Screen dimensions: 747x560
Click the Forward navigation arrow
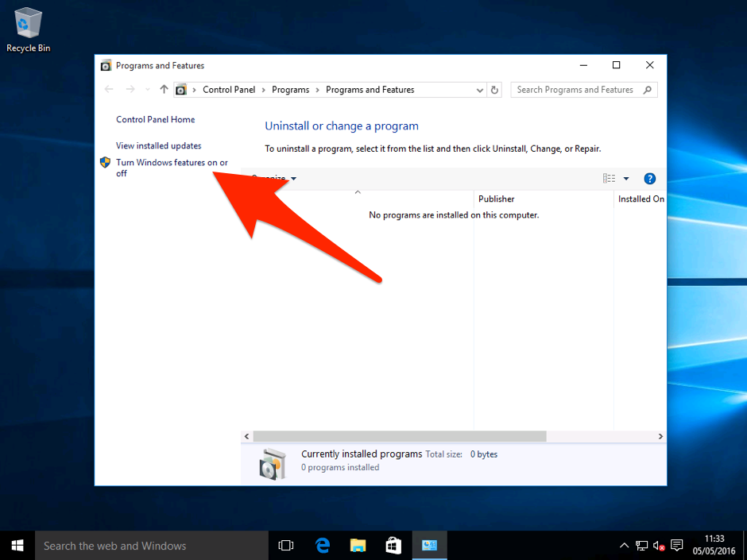coord(130,89)
